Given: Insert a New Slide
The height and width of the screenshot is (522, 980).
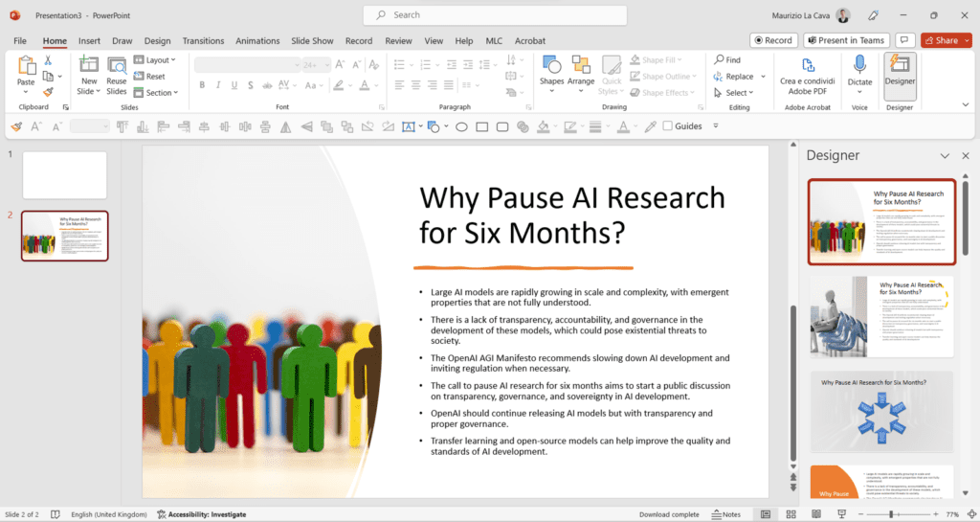Looking at the screenshot, I should click(89, 75).
